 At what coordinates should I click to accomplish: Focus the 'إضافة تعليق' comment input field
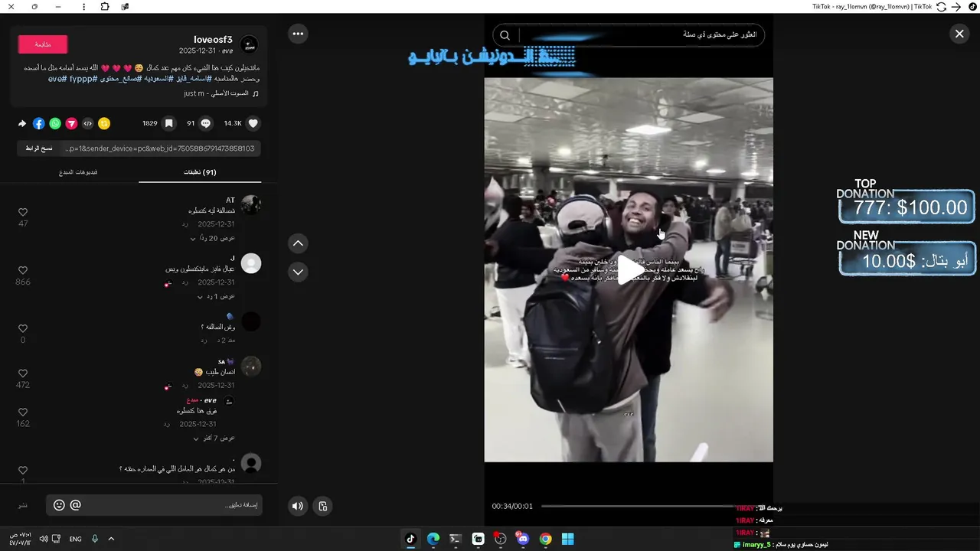click(x=170, y=505)
